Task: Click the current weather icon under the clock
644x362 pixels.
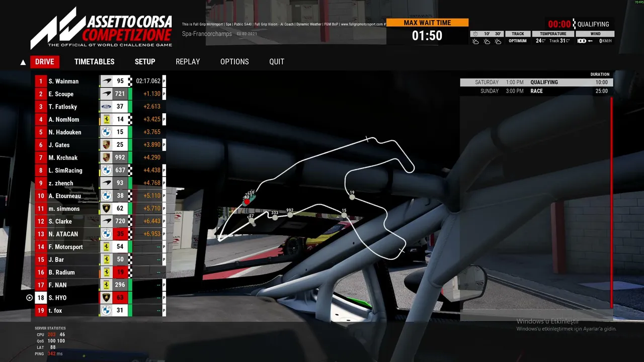Action: coord(476,42)
